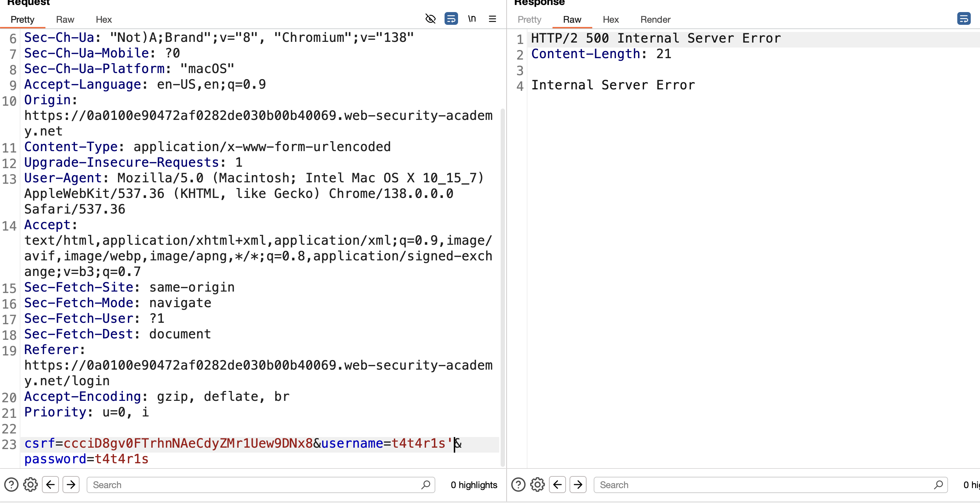The width and height of the screenshot is (980, 503).
Task: Go to next response search match
Action: pyautogui.click(x=578, y=485)
